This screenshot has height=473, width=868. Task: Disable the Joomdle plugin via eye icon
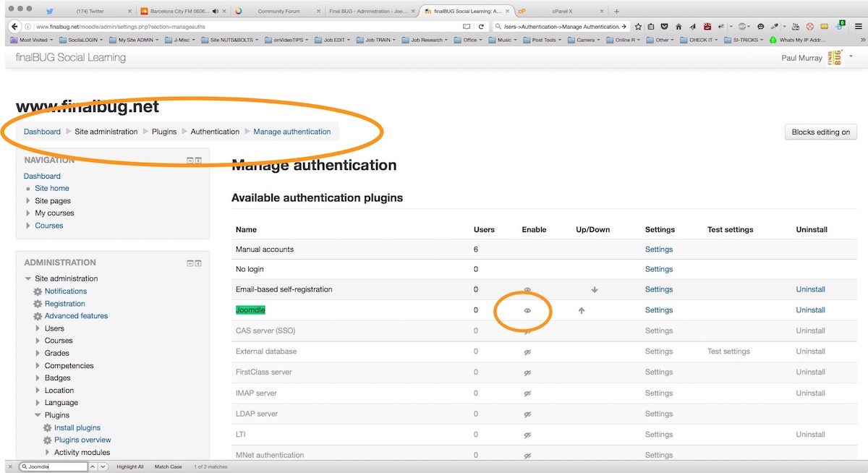pyautogui.click(x=527, y=310)
